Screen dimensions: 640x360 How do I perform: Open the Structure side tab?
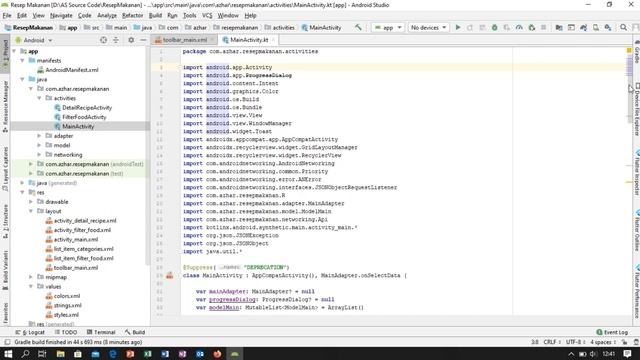tap(5, 221)
